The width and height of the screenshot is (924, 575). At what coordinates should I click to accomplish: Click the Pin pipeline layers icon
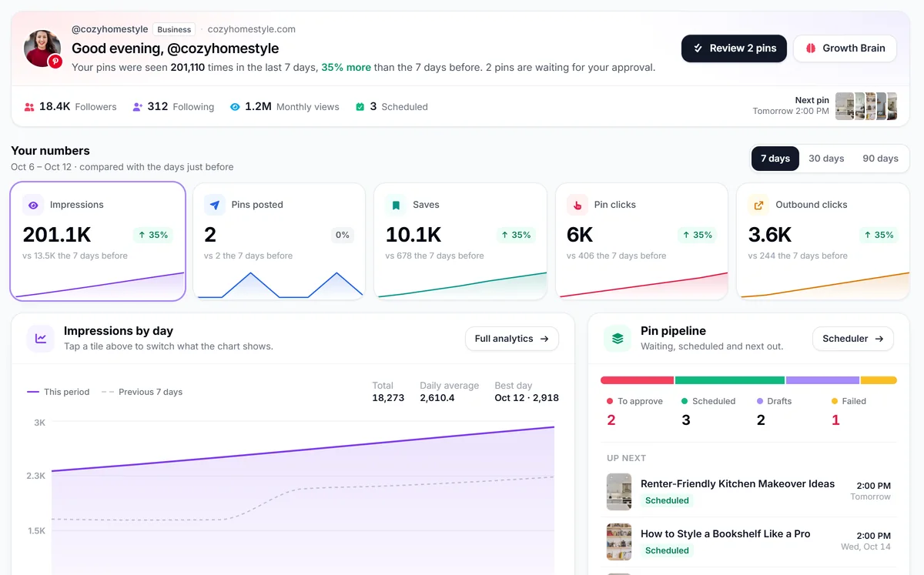pos(618,338)
